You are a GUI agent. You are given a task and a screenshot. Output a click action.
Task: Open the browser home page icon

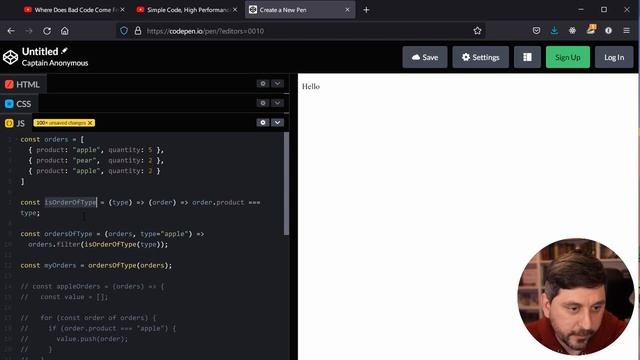click(x=64, y=31)
